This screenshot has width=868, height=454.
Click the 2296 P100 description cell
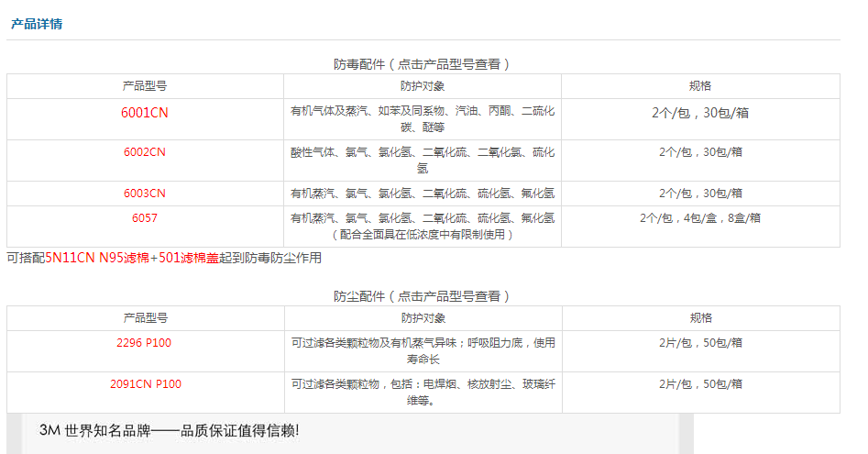click(x=423, y=351)
